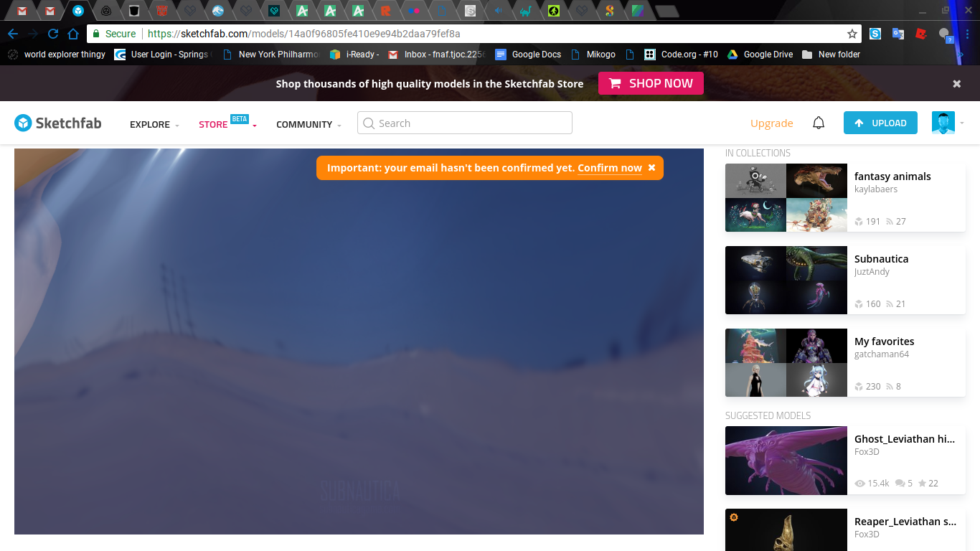980x551 pixels.
Task: Open the Code.org - #10 bookmark
Action: pos(681,55)
